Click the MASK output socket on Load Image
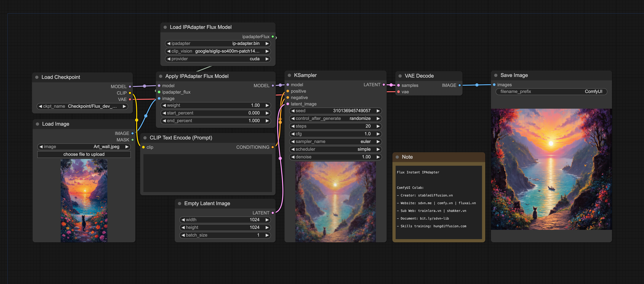Viewport: 644px width, 284px height. point(133,140)
